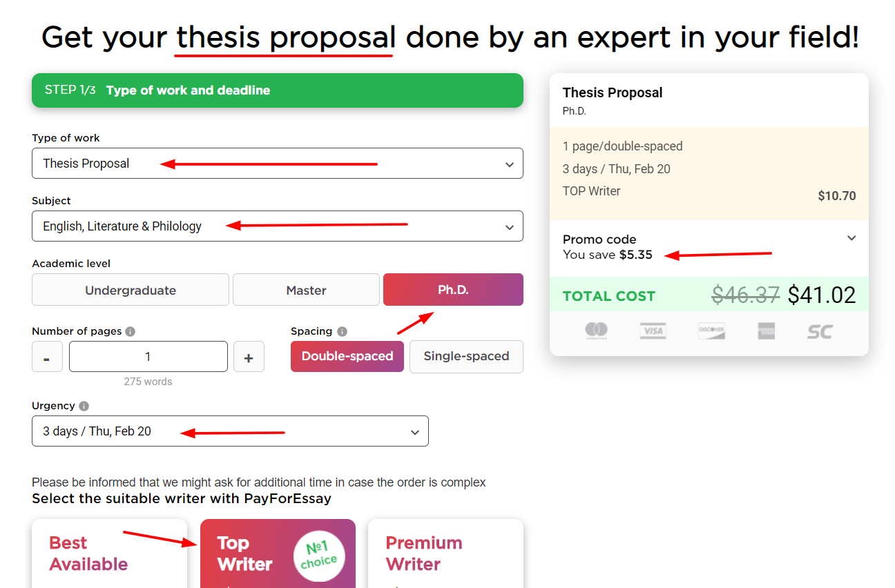Open the Type of work dropdown
895x588 pixels.
(278, 164)
